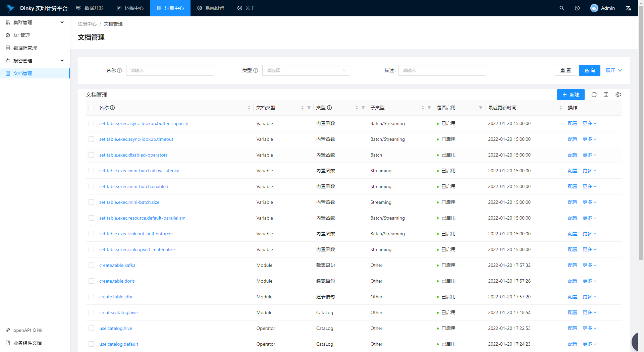644x352 pixels.
Task: Sort 最近更新时间 column with sorter arrows
Action: tap(560, 108)
